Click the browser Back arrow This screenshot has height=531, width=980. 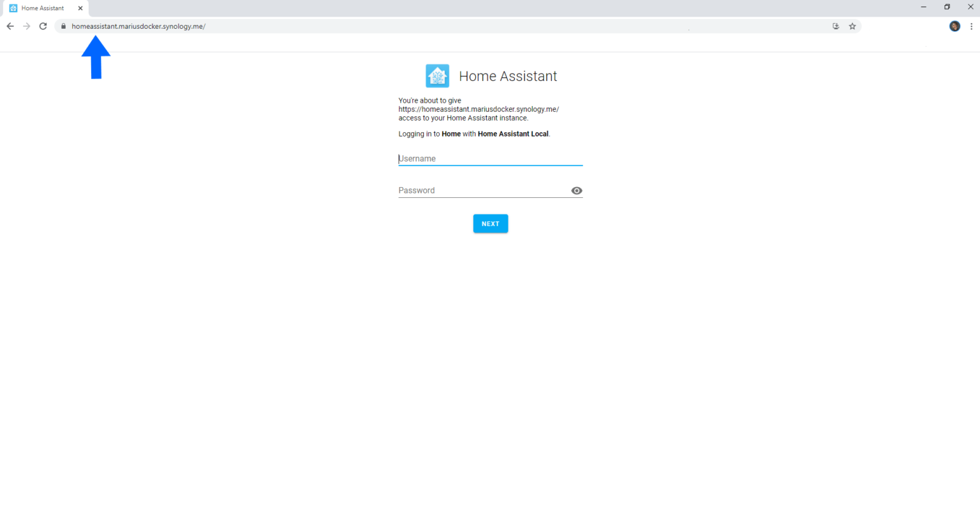[10, 26]
